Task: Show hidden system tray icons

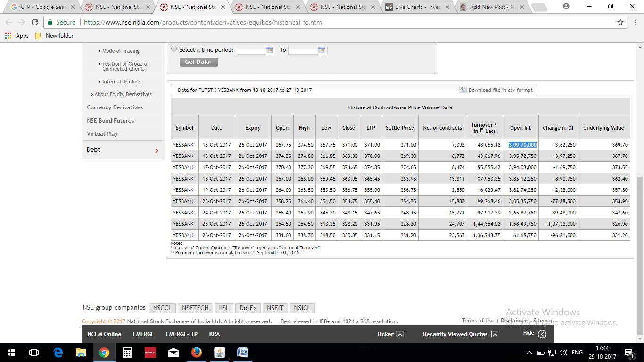Action: coord(529,353)
